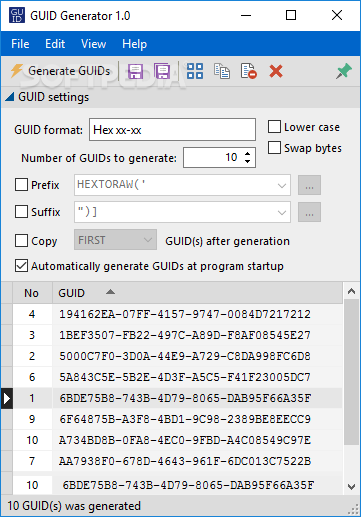The width and height of the screenshot is (361, 517).
Task: Click the red X clear icon
Action: pos(276,71)
